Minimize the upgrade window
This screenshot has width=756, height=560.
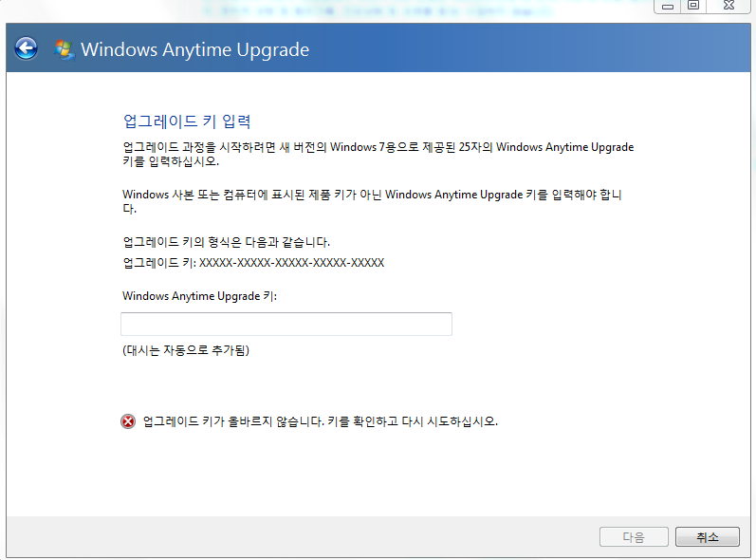667,6
